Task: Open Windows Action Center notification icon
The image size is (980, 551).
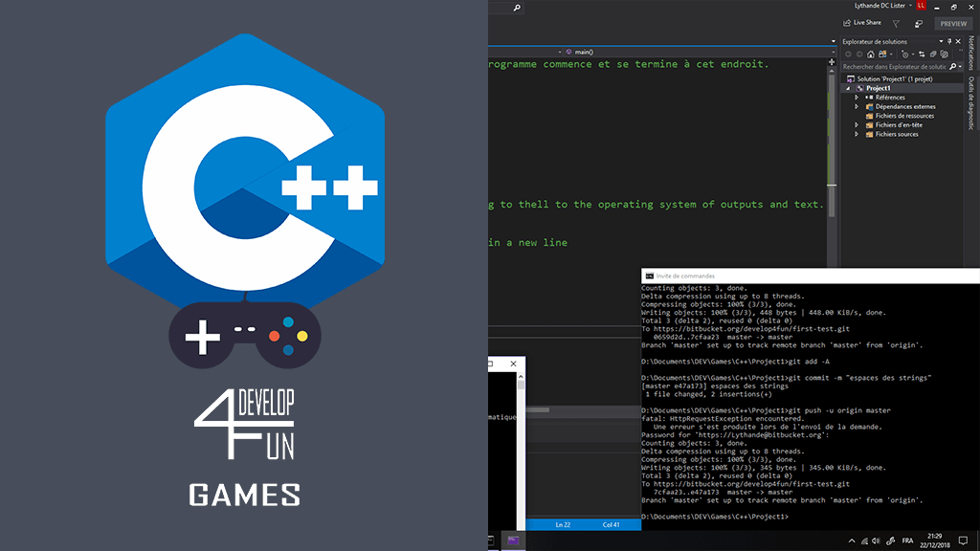Action: (963, 541)
